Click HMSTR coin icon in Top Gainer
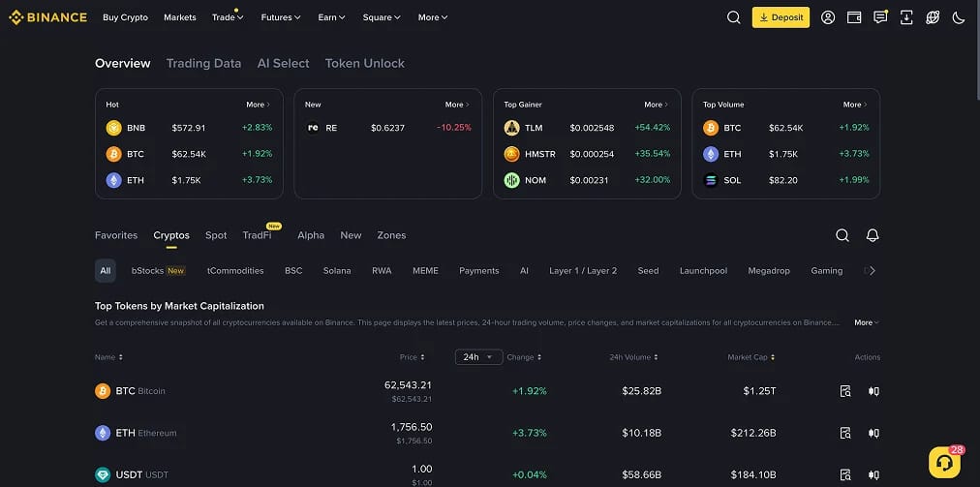Viewport: 980px width, 487px height. tap(512, 154)
